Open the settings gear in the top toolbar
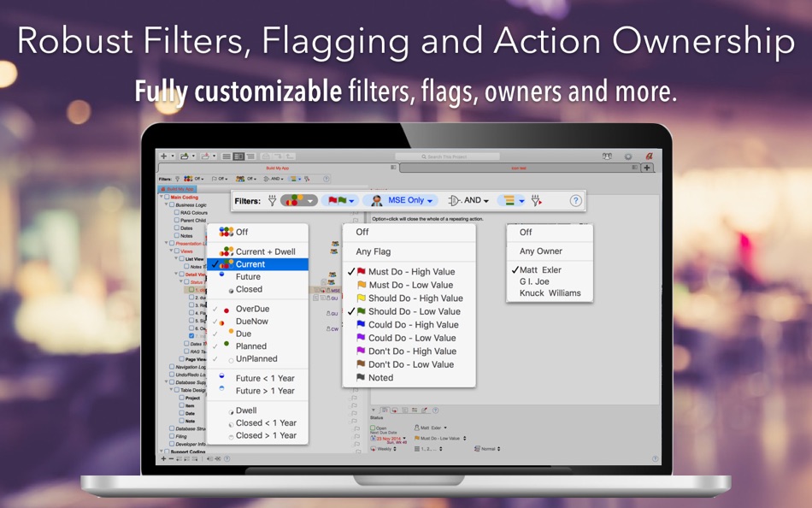Screen dimensions: 812x508 [x=628, y=157]
